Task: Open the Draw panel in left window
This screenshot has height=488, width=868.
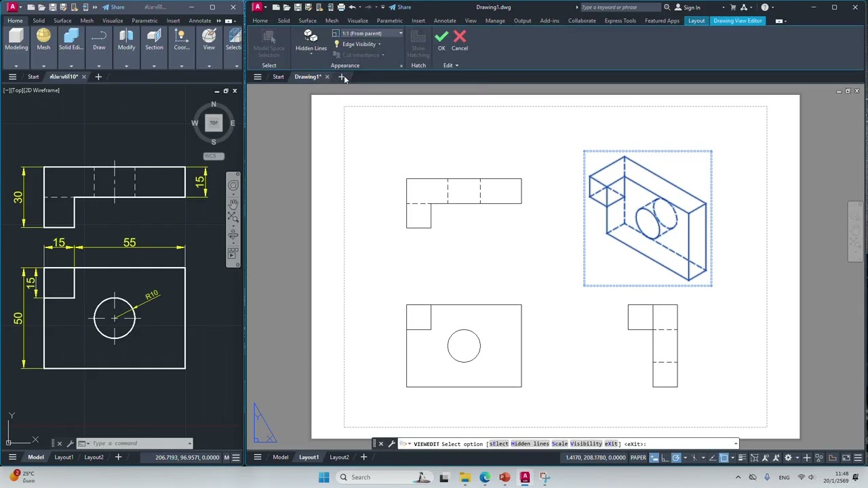Action: click(99, 41)
